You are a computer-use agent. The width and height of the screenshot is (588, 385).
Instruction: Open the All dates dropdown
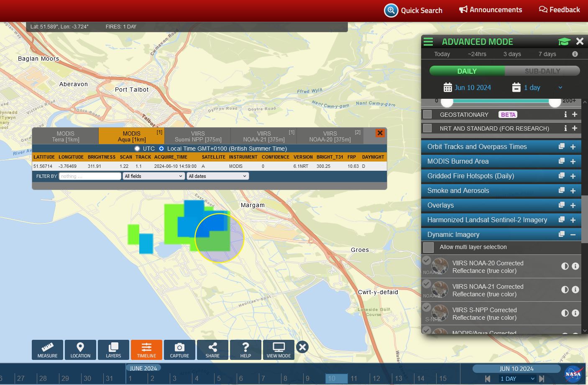click(218, 176)
